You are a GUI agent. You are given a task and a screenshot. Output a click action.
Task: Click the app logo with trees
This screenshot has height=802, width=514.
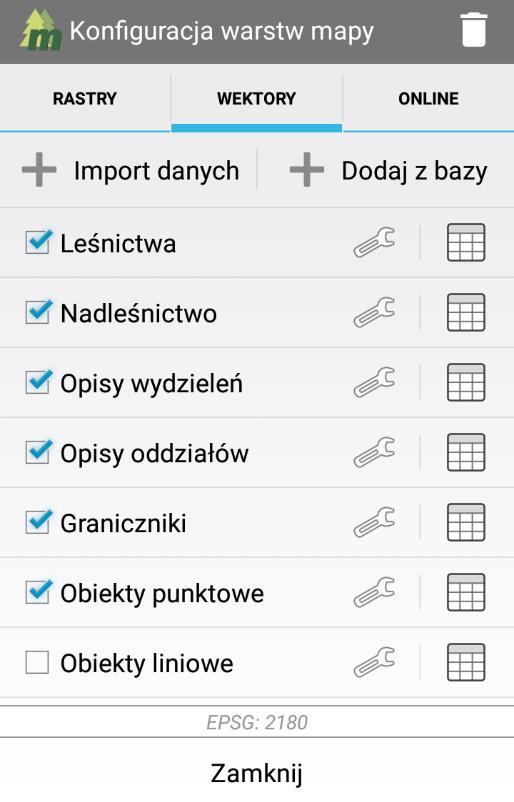point(40,30)
